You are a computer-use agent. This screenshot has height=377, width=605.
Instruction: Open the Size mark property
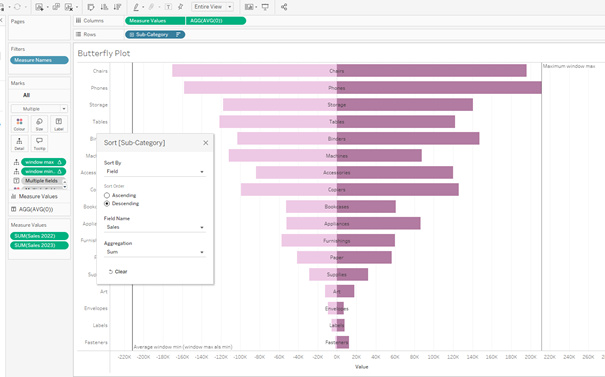(39, 124)
